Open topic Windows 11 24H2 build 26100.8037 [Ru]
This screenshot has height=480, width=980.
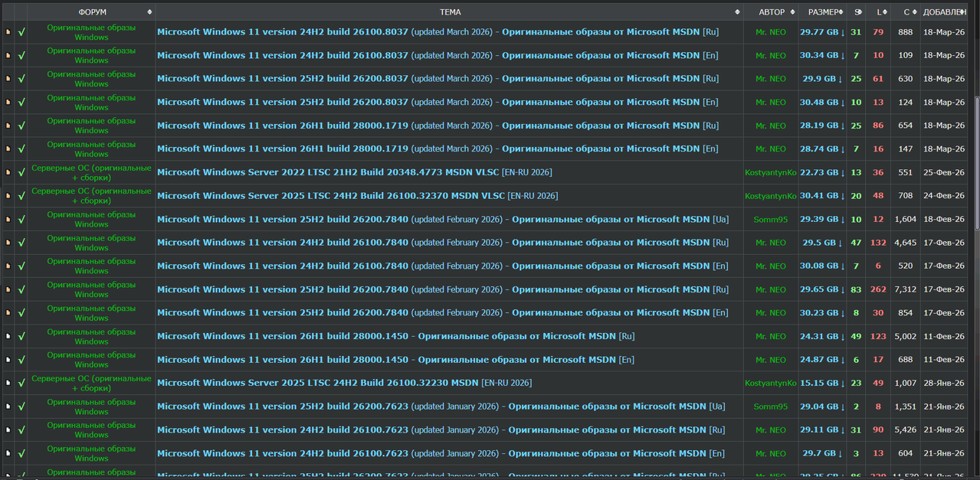438,32
